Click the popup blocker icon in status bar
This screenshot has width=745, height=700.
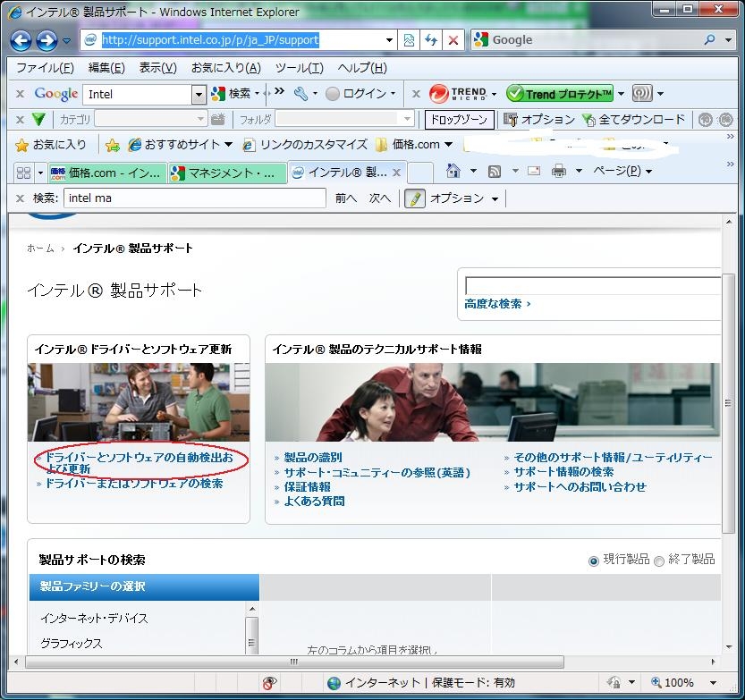[269, 683]
